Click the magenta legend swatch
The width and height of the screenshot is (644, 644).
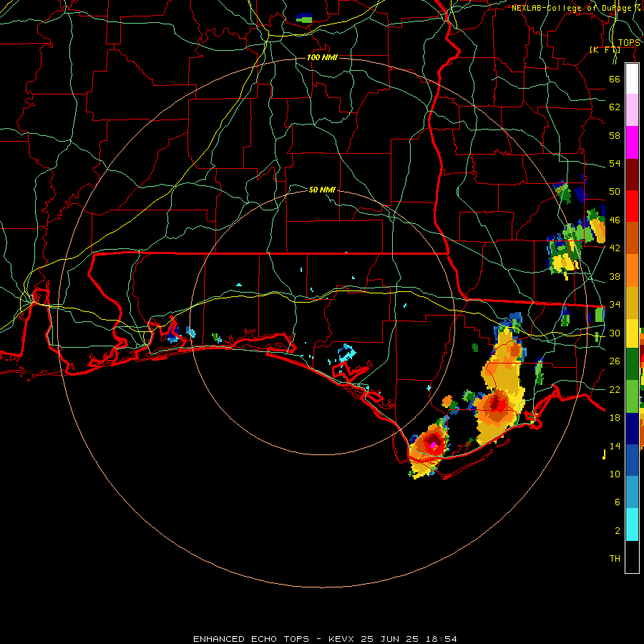tap(632, 142)
